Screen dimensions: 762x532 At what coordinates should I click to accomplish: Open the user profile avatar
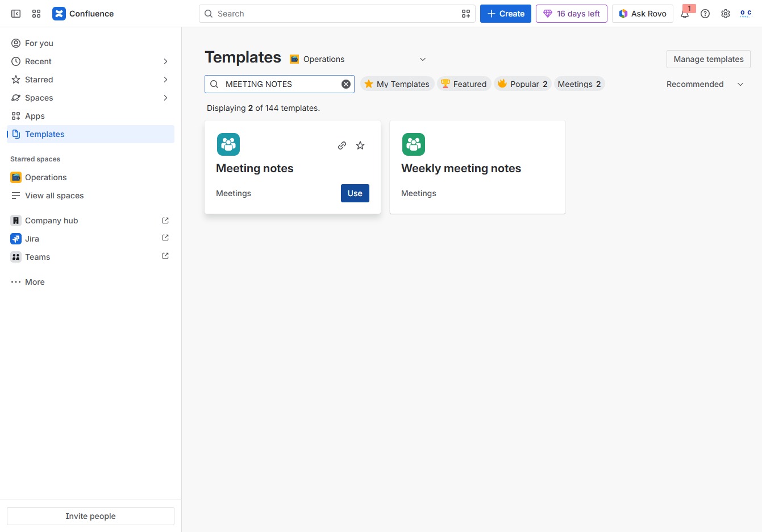pos(746,14)
